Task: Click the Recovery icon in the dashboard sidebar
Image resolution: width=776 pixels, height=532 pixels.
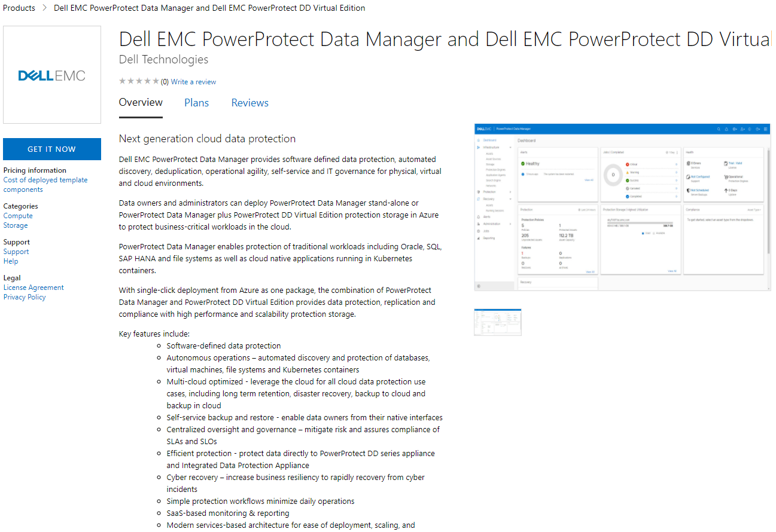Action: [478, 198]
